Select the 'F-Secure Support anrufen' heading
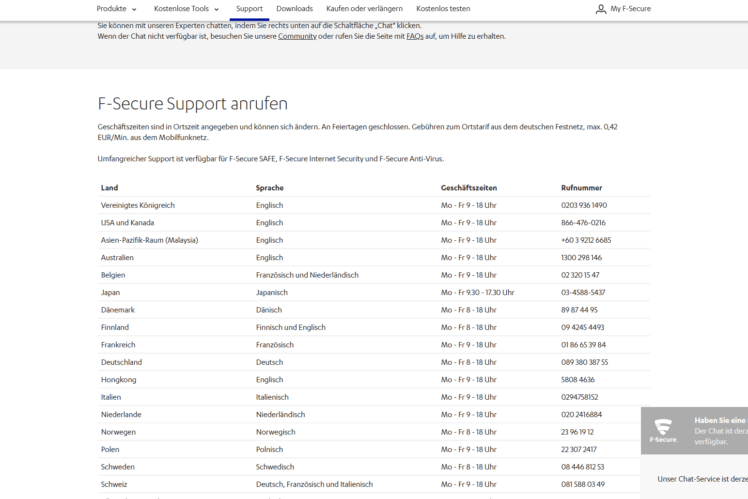 [193, 104]
